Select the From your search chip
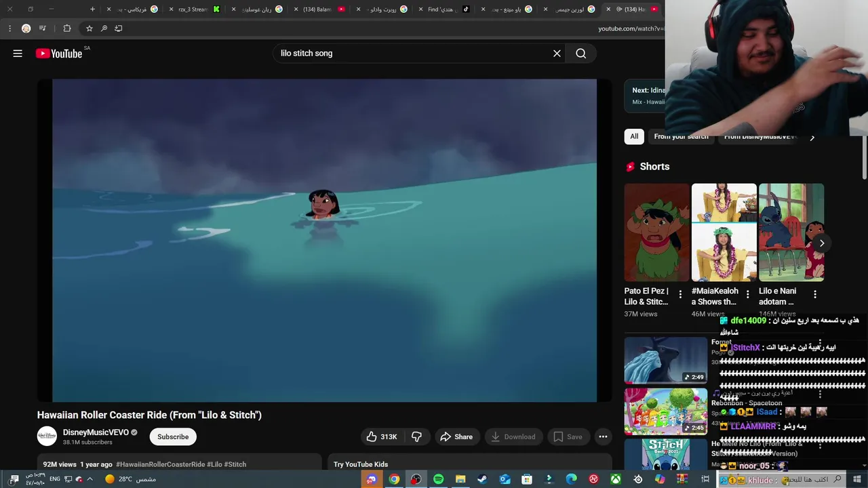 tap(681, 136)
